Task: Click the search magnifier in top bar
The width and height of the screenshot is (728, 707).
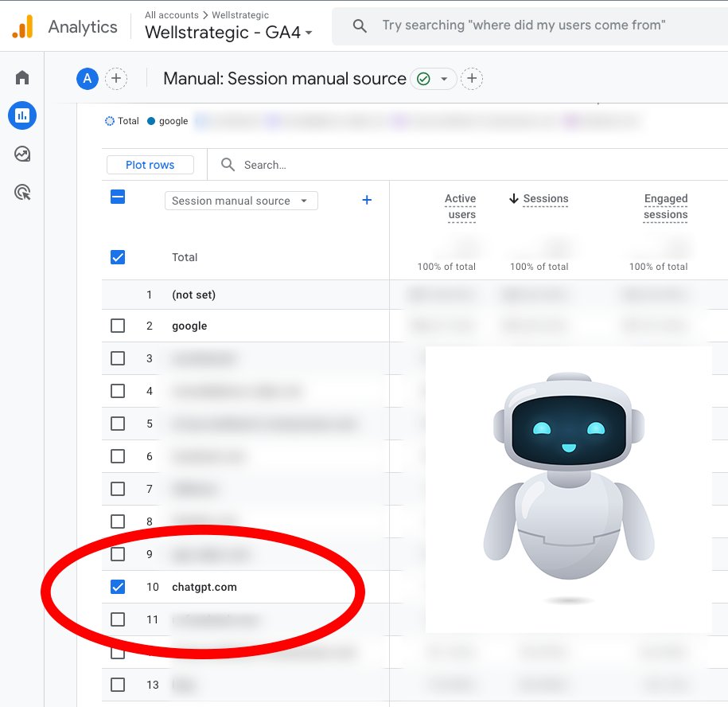Action: coord(360,25)
